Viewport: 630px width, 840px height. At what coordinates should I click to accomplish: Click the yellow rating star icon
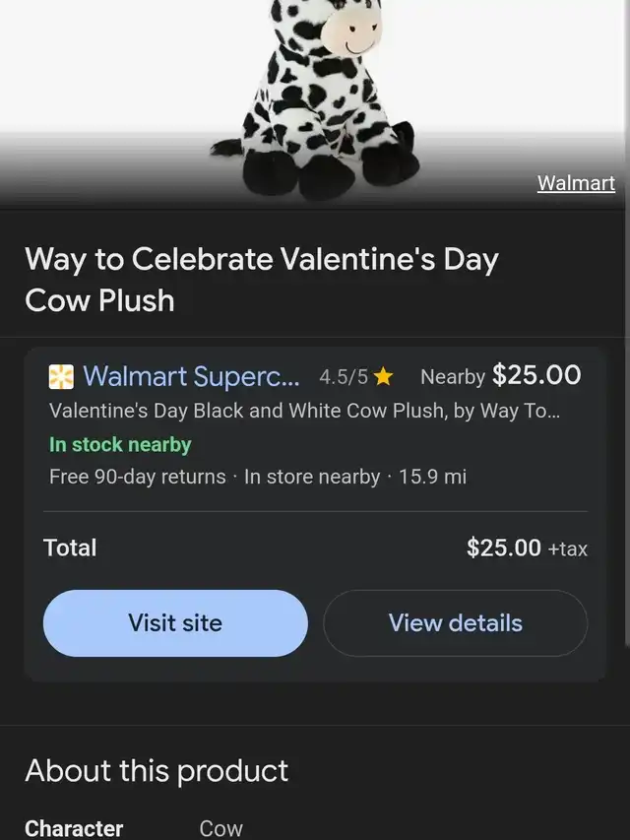point(383,377)
